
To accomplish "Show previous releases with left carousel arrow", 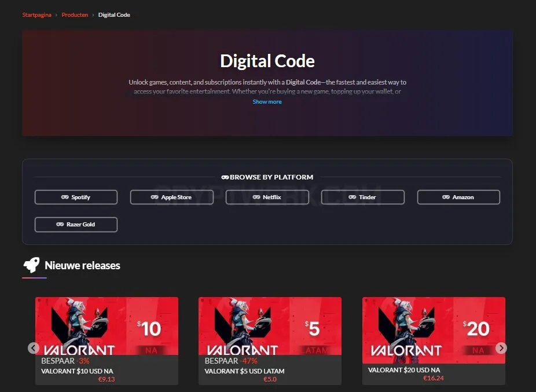I will (x=33, y=348).
